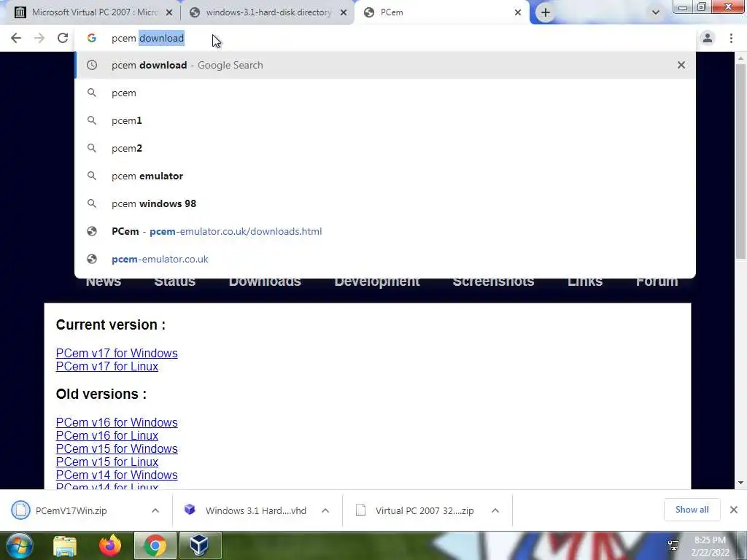The image size is (747, 560).
Task: Open the pcem-emulator.co.uk/downloads.html suggestion
Action: (385, 231)
